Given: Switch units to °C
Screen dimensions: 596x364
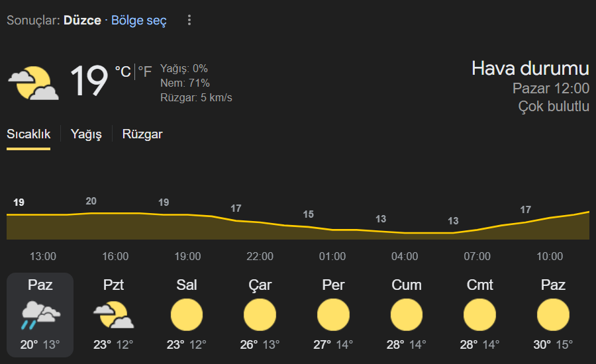Looking at the screenshot, I should click(x=123, y=71).
